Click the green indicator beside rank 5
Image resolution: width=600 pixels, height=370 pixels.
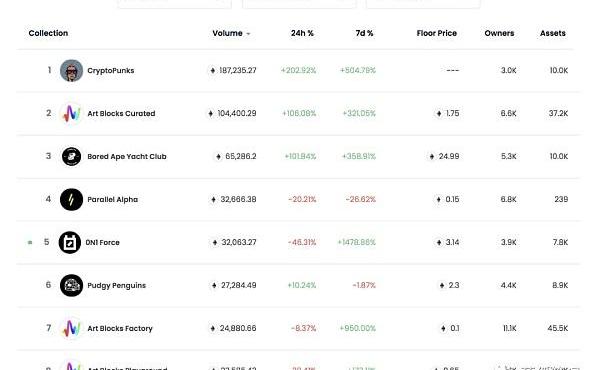coord(30,243)
